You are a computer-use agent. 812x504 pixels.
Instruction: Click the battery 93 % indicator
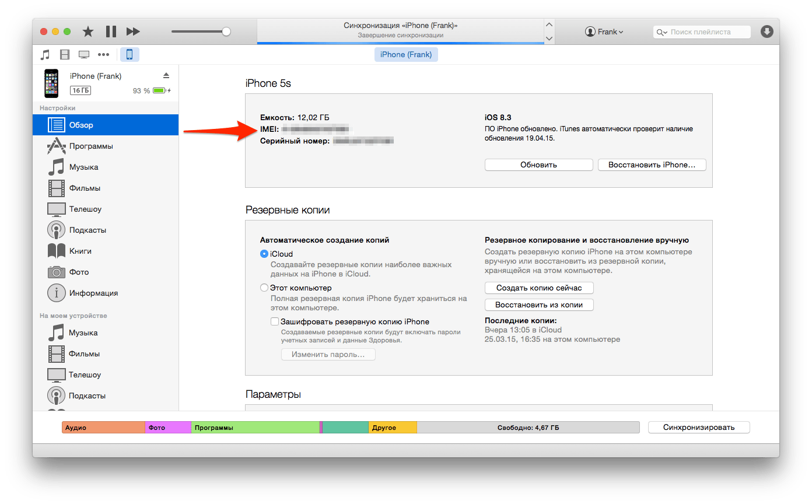tap(152, 91)
